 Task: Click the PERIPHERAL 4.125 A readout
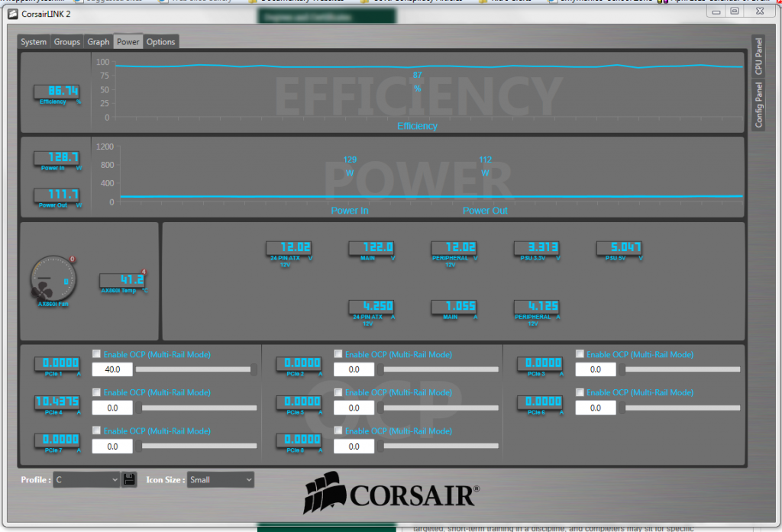[x=537, y=307]
